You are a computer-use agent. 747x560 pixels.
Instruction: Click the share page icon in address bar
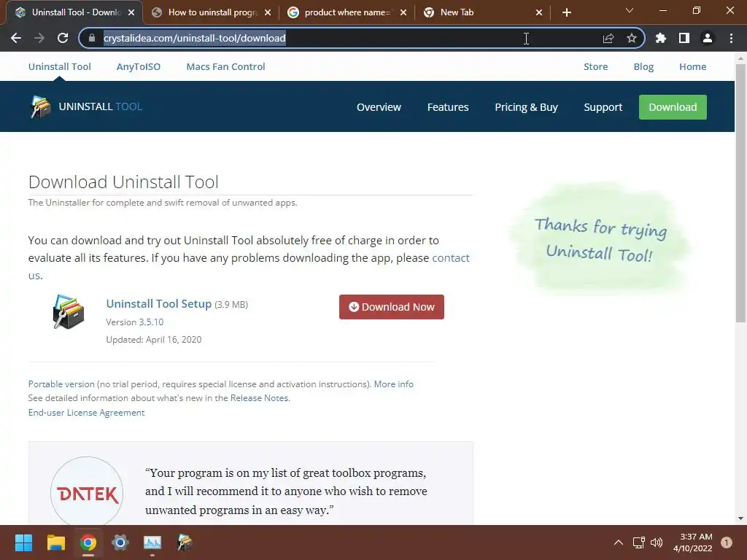pyautogui.click(x=608, y=38)
